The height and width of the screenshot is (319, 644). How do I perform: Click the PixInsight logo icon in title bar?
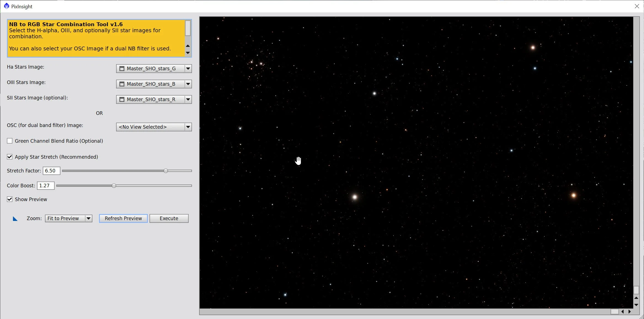point(7,6)
